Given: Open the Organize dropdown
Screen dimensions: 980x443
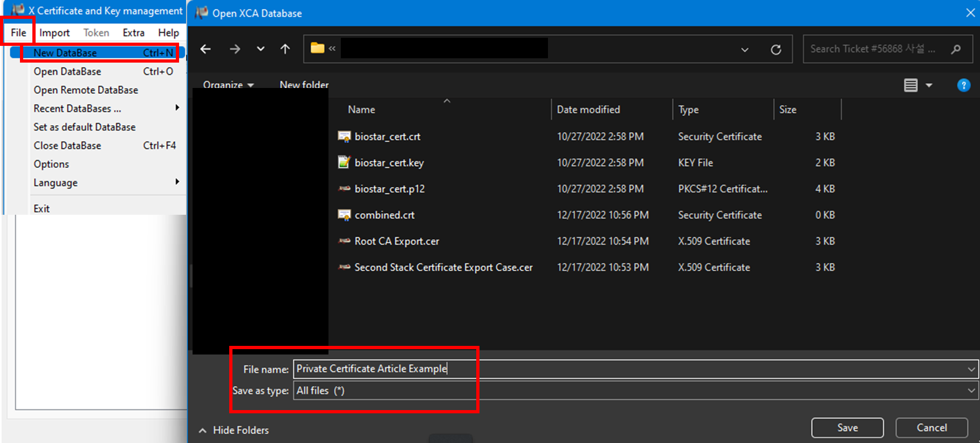Looking at the screenshot, I should coord(228,85).
